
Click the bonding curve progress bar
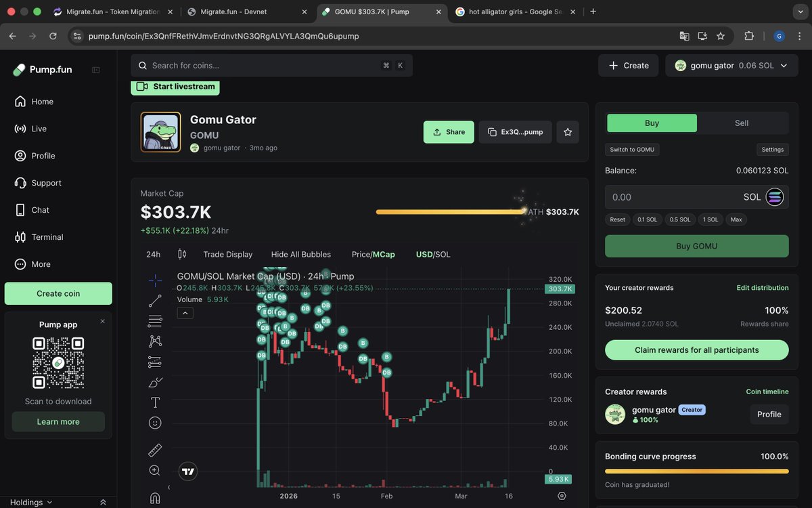point(697,471)
